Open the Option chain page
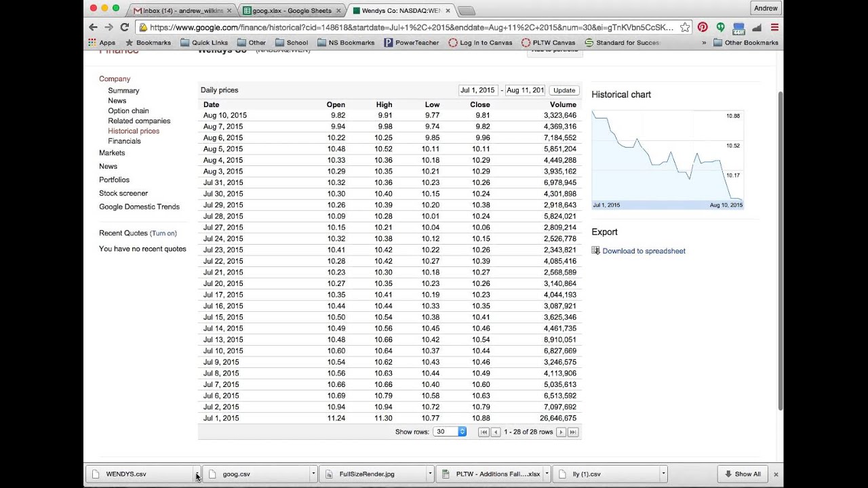Screen dimensions: 868x488 pyautogui.click(x=128, y=110)
